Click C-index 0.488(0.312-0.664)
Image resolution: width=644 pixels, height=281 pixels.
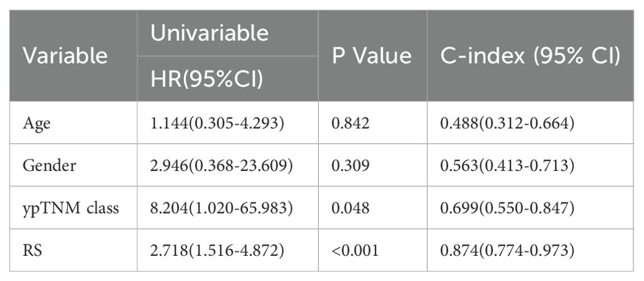pos(507,124)
